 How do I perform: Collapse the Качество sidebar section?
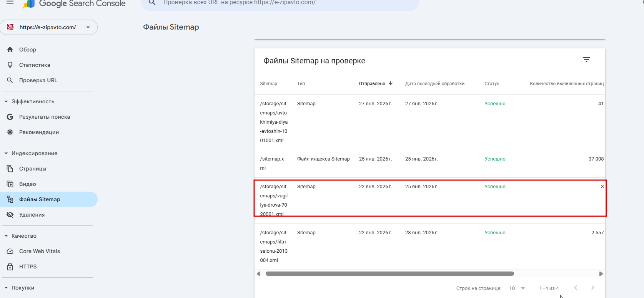pyautogui.click(x=6, y=236)
